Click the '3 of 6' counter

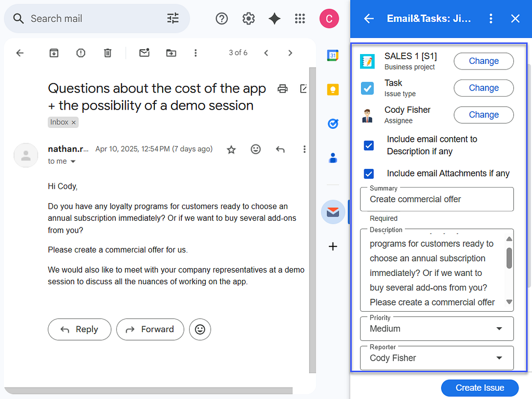238,53
